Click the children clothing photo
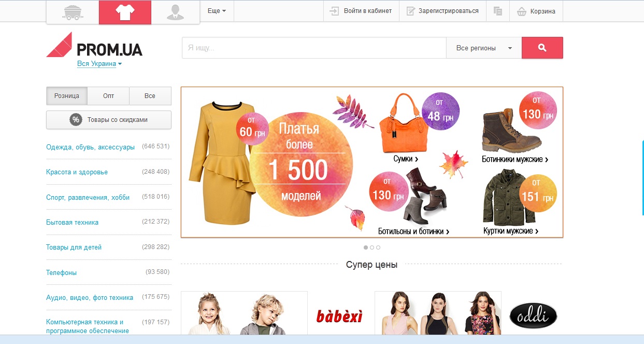 pyautogui.click(x=244, y=313)
